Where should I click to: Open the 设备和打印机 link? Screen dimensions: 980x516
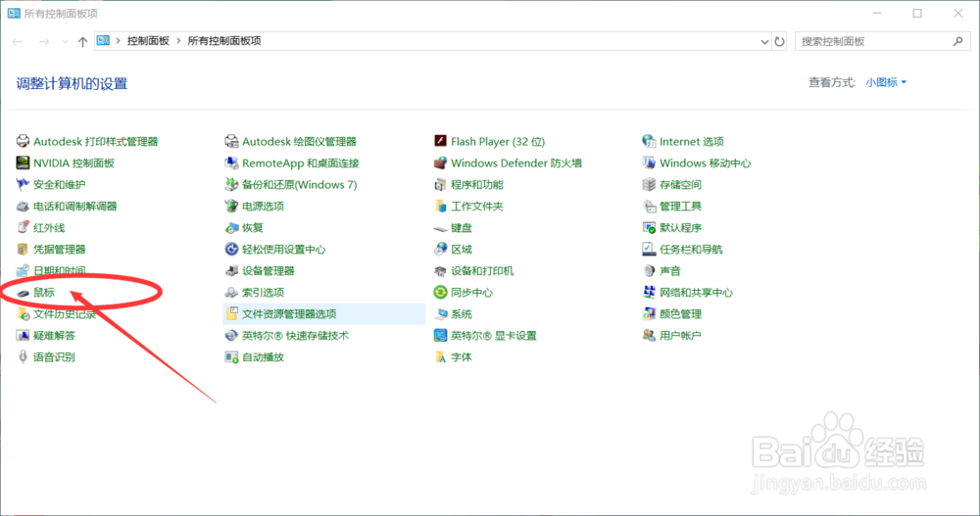[482, 270]
